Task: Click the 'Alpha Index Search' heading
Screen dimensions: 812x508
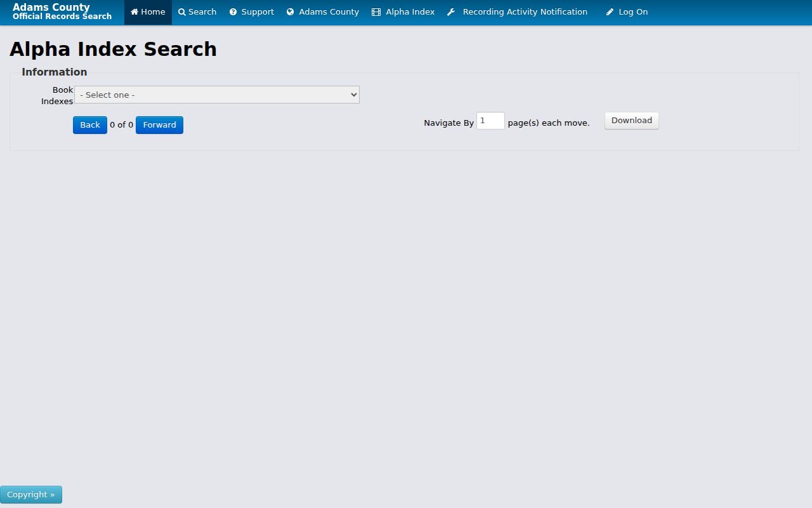Action: tap(113, 49)
